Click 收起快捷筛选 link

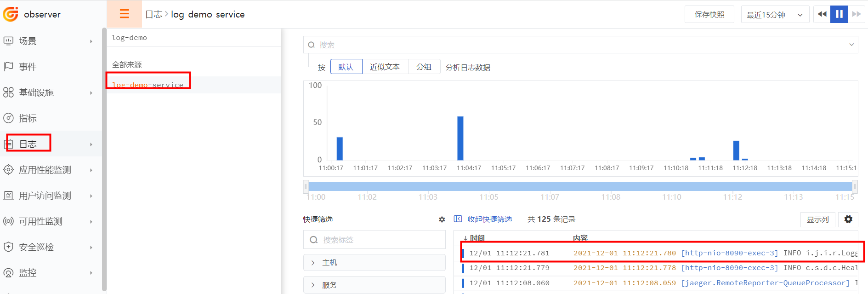click(x=489, y=219)
